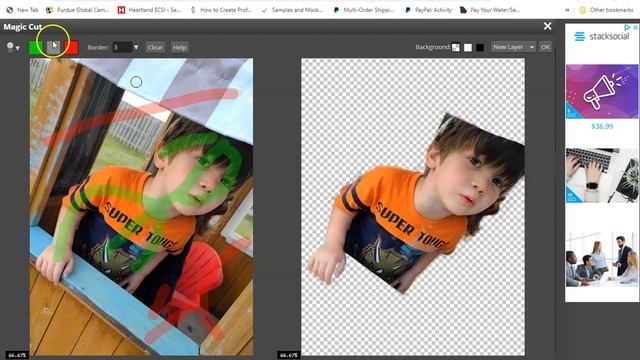
Task: Close the Magic Cut dialog
Action: (547, 26)
